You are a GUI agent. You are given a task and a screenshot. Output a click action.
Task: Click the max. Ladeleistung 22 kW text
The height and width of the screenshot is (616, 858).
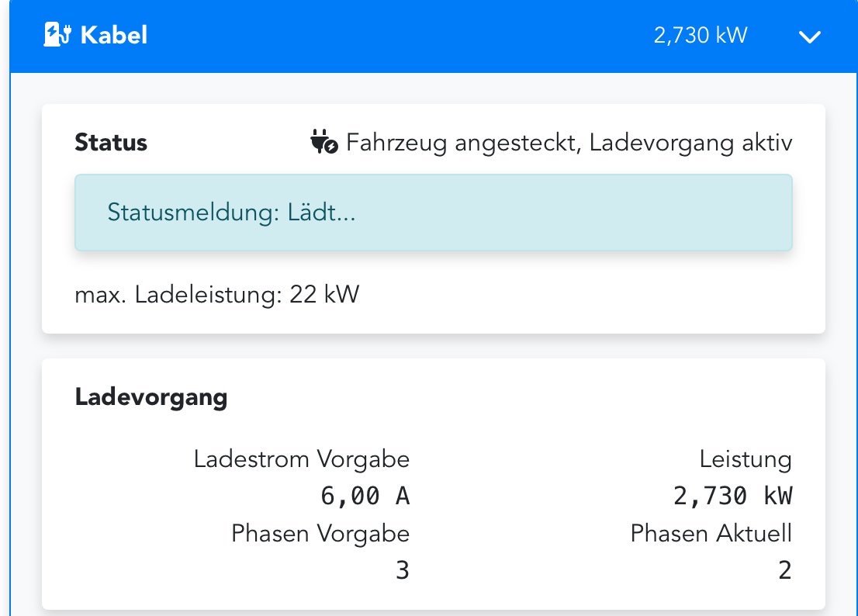coord(217,294)
